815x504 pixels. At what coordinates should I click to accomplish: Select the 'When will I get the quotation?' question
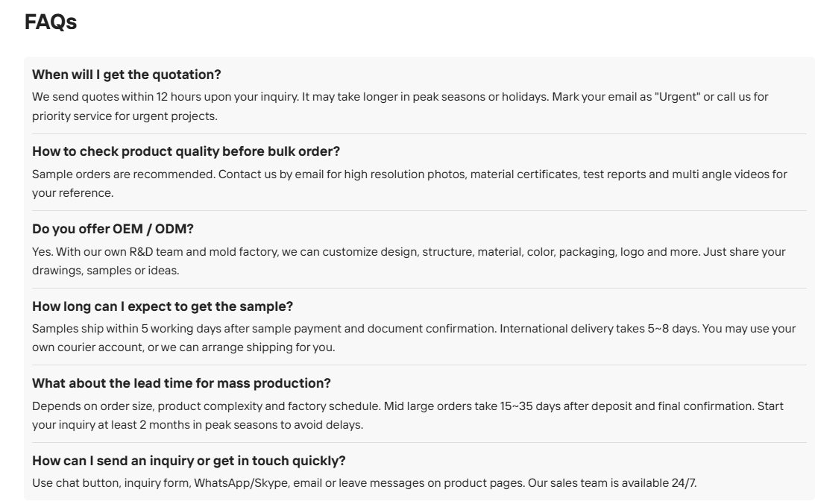[x=126, y=75]
